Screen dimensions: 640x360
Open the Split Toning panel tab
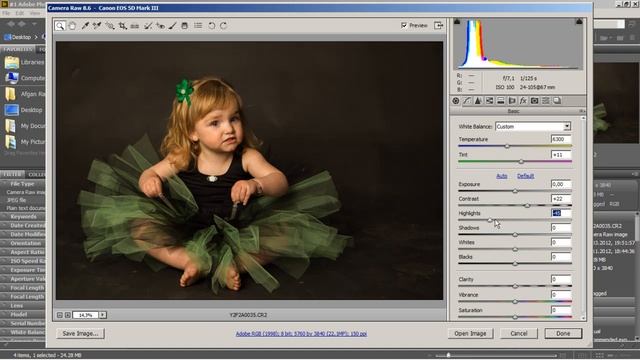[500, 101]
